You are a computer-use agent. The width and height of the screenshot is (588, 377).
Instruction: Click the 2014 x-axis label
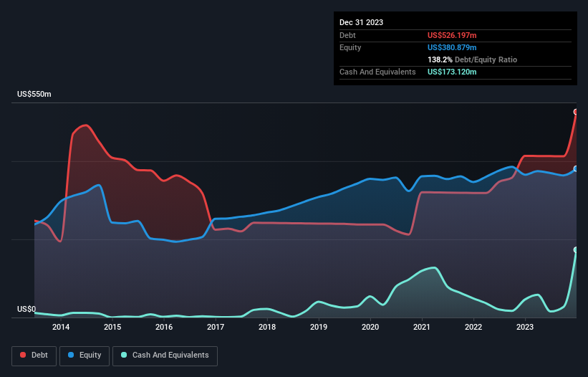pyautogui.click(x=61, y=327)
